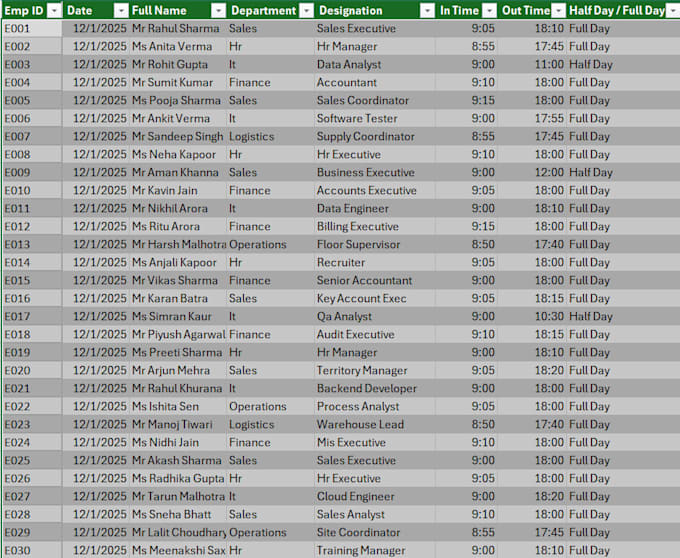Select the 'Half Day / Full Day' header text
This screenshot has height=558, width=680.
pyautogui.click(x=617, y=11)
